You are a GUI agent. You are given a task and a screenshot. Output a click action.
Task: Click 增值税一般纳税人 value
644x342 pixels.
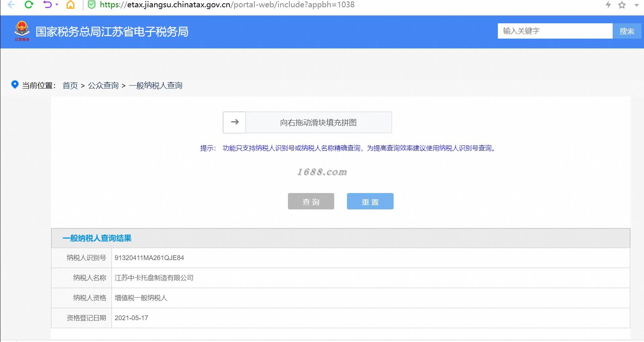click(x=141, y=298)
